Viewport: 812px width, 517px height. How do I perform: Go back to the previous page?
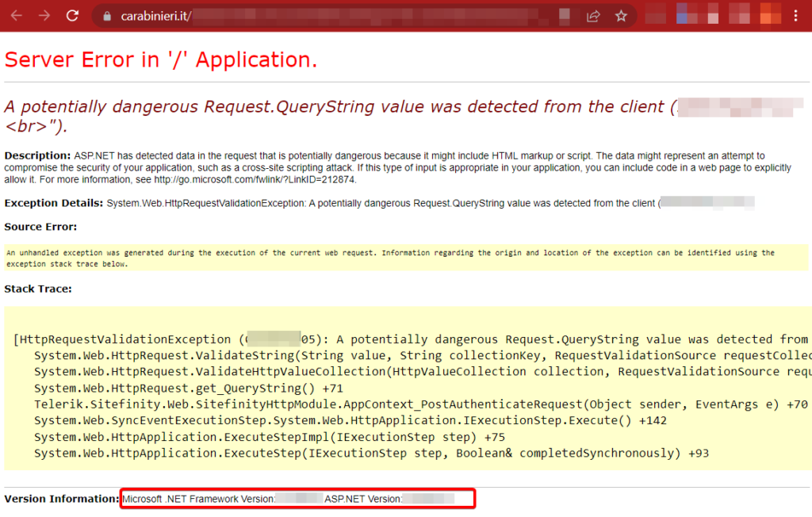pyautogui.click(x=16, y=16)
